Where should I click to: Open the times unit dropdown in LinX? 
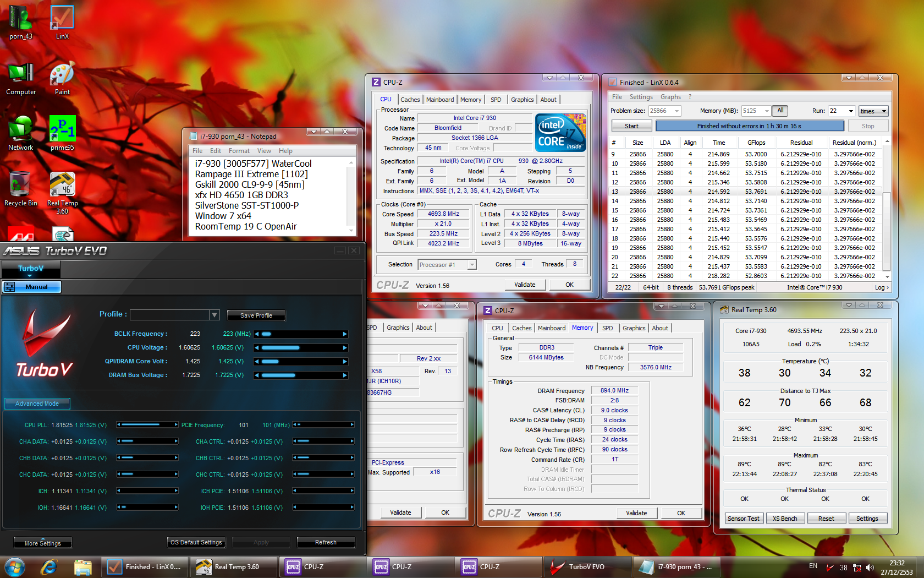873,111
